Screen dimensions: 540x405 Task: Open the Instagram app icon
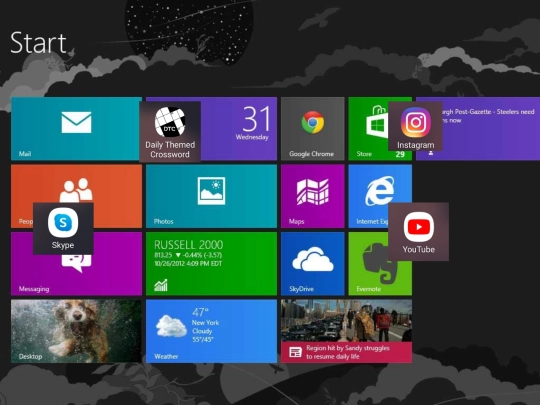click(x=415, y=126)
